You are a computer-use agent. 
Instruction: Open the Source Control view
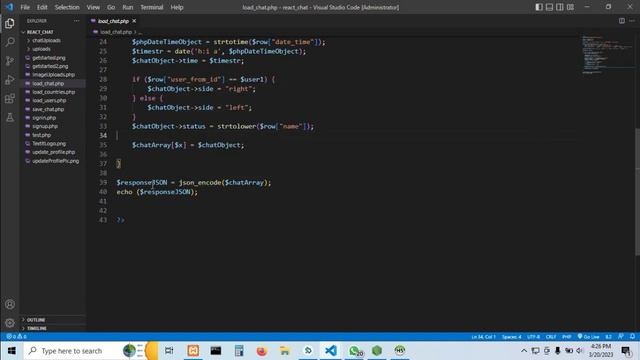pos(10,61)
